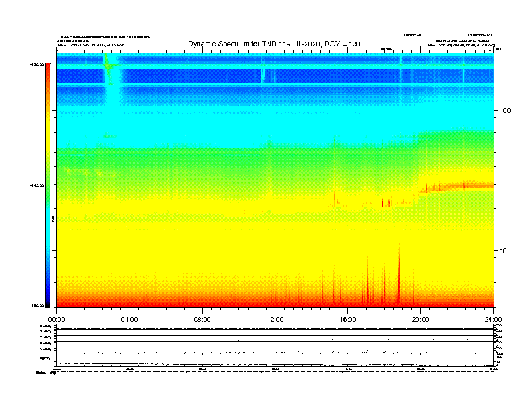
Task: Click the '-130.00' color bar label
Action: click(37, 64)
